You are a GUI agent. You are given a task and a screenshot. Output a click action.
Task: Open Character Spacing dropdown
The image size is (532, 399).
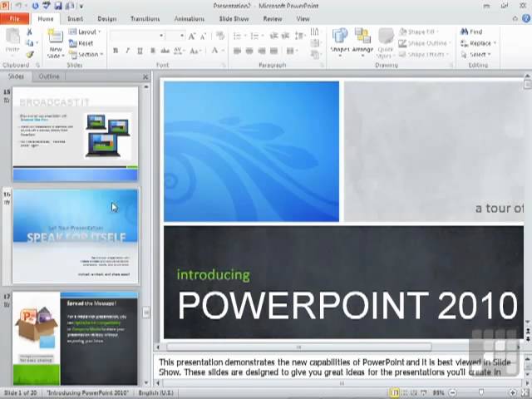click(180, 51)
